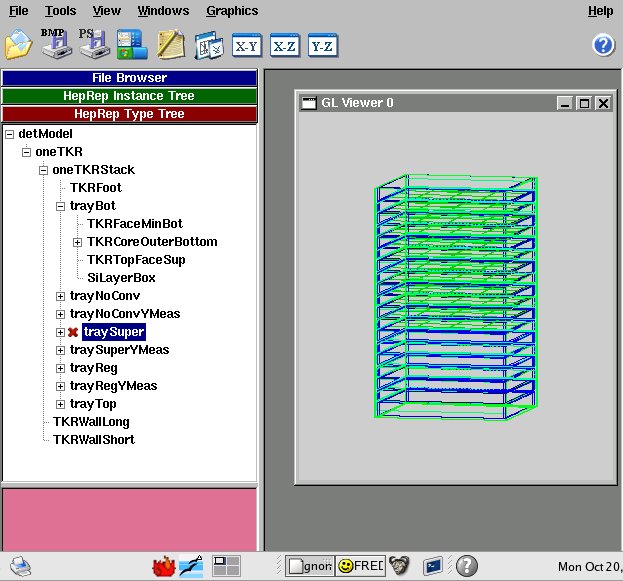Select the TKRWallLong tree item
This screenshot has height=581, width=623.
pos(93,422)
